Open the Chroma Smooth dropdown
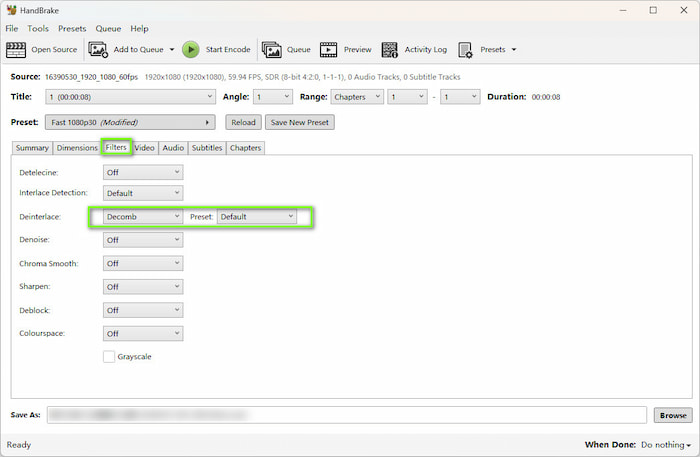The width and height of the screenshot is (700, 457). [x=143, y=264]
